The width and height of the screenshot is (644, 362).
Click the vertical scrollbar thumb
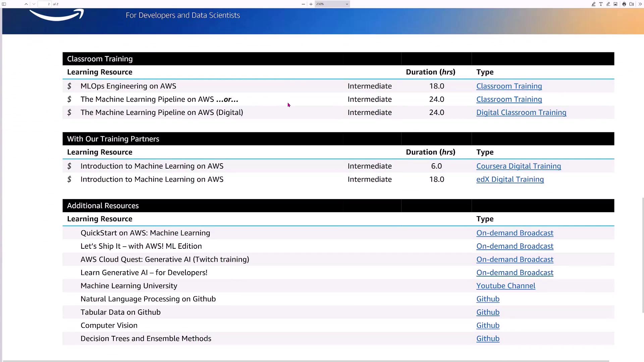click(643, 255)
